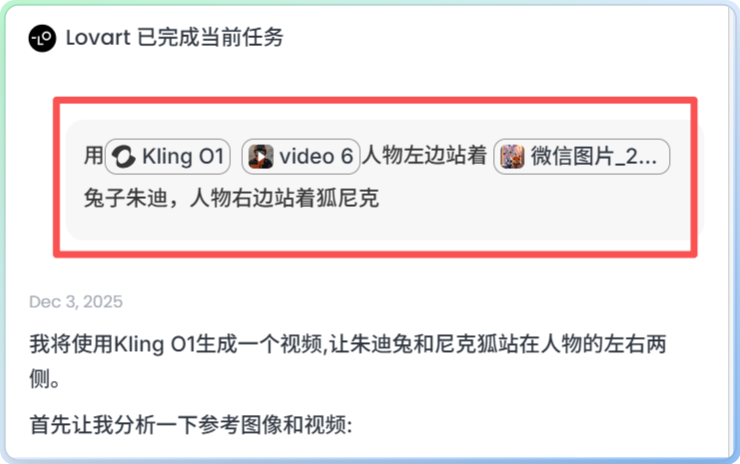Image resolution: width=740 pixels, height=464 pixels.
Task: Open the video 6 play thumbnail
Action: coord(261,157)
